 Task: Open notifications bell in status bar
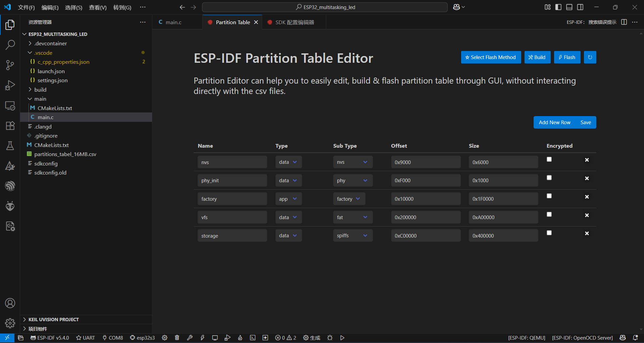pos(635,338)
